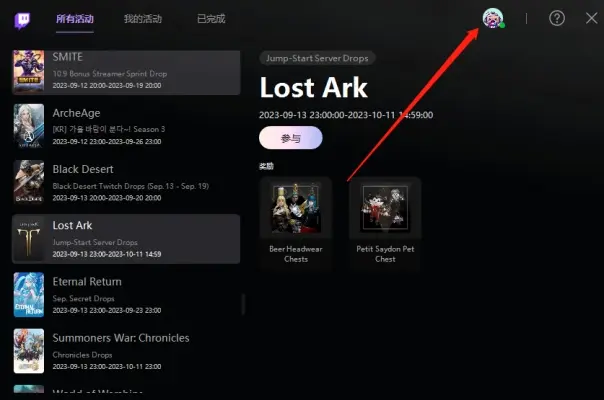The width and height of the screenshot is (604, 400).
Task: Open the user profile avatar
Action: click(x=493, y=18)
